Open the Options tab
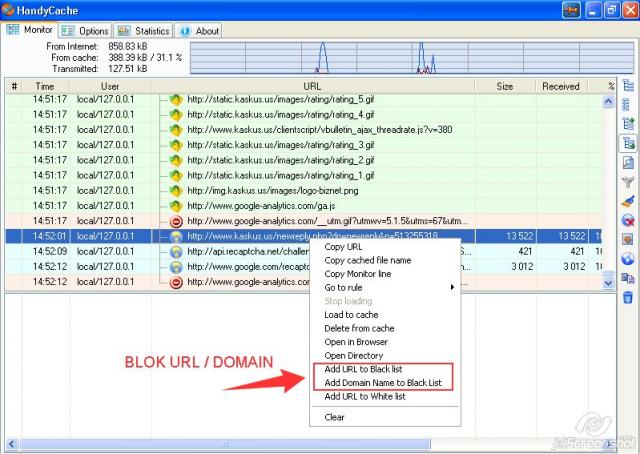Viewport: 640px width, 454px height. point(85,31)
